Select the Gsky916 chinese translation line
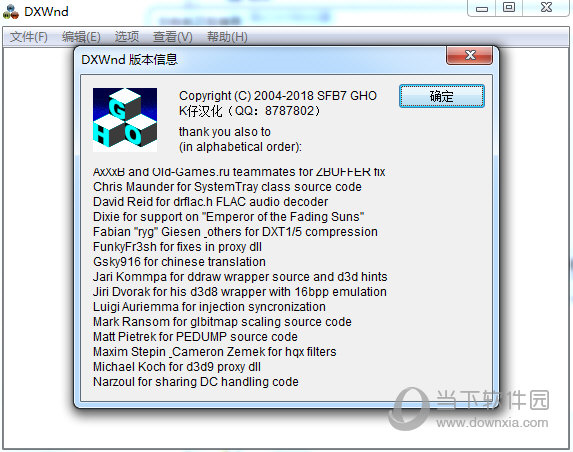573x452 pixels. (x=179, y=262)
